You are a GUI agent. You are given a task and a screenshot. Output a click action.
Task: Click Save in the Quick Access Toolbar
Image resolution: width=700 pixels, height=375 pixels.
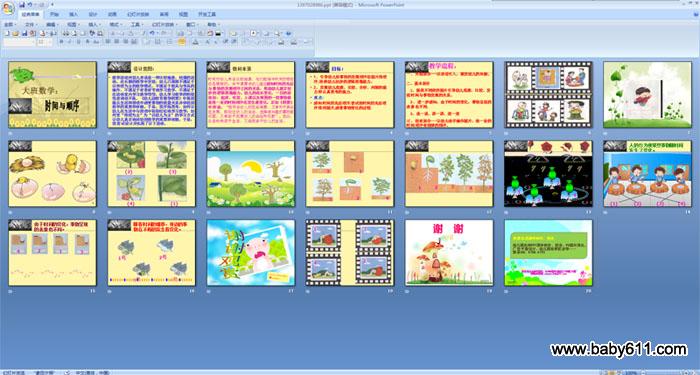click(x=22, y=4)
